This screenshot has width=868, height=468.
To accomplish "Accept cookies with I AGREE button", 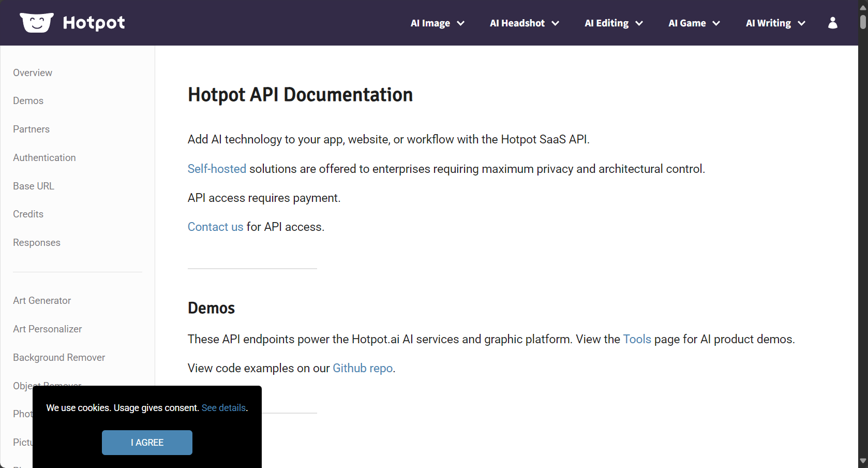I will click(x=147, y=443).
